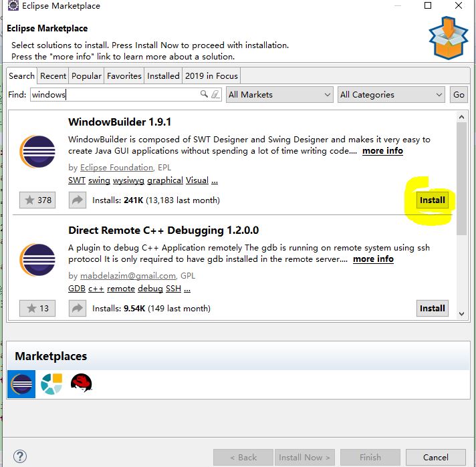
Task: Switch to the Search tab
Action: pyautogui.click(x=21, y=76)
